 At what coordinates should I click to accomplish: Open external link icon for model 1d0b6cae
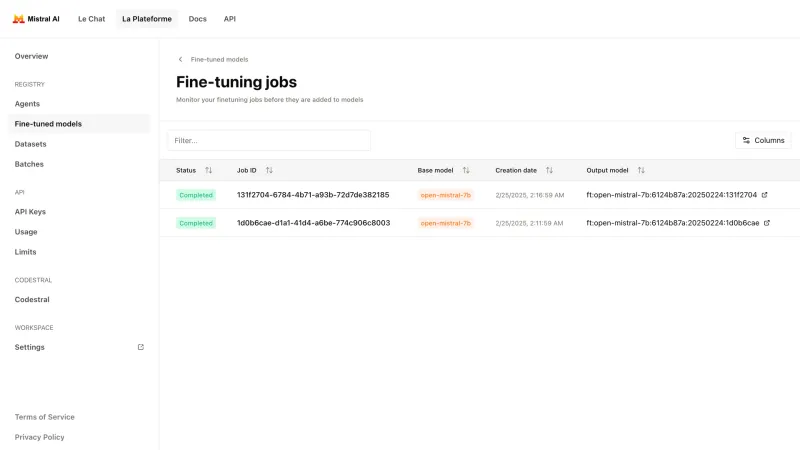(x=766, y=223)
